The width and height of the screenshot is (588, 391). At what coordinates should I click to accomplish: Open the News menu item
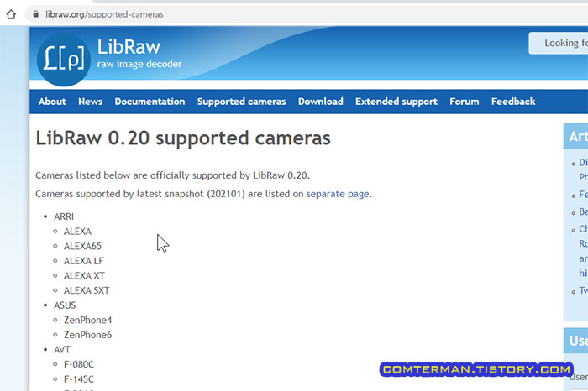click(91, 102)
